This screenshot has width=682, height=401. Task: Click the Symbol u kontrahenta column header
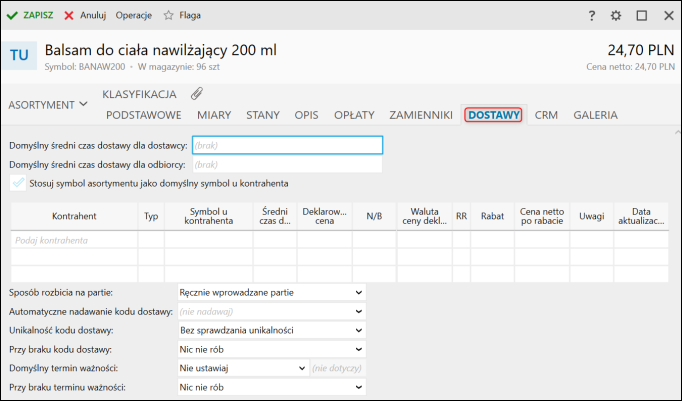click(x=209, y=216)
